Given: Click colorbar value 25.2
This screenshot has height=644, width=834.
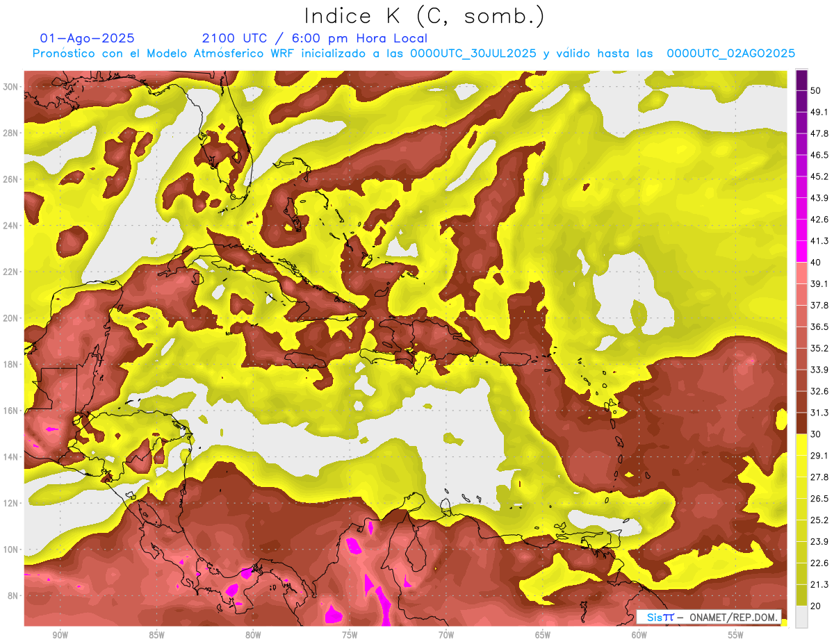Looking at the screenshot, I should pos(819,520).
